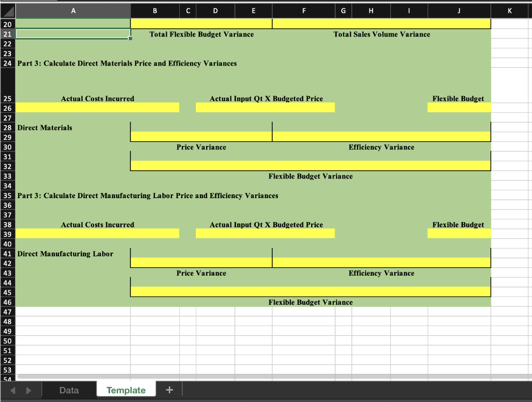Click 'Actual Costs Incurred' in row 38

[97, 225]
